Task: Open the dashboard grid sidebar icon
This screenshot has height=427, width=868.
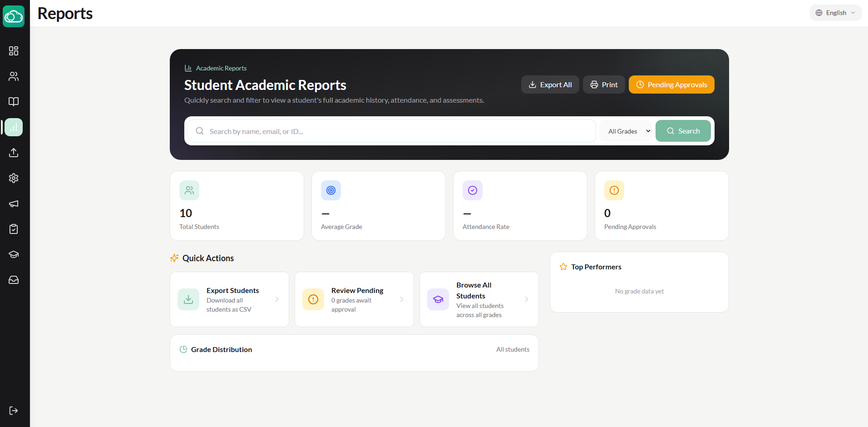Action: 14,51
